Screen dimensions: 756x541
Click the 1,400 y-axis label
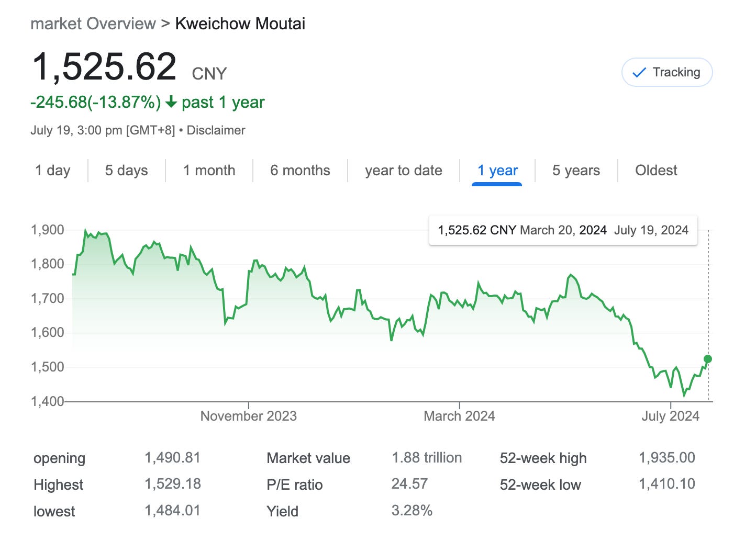tap(48, 401)
